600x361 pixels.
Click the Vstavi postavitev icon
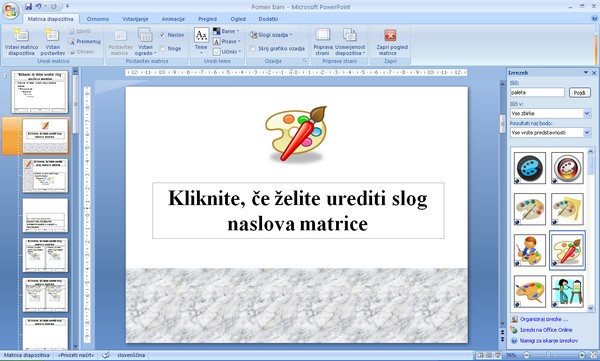click(x=52, y=35)
